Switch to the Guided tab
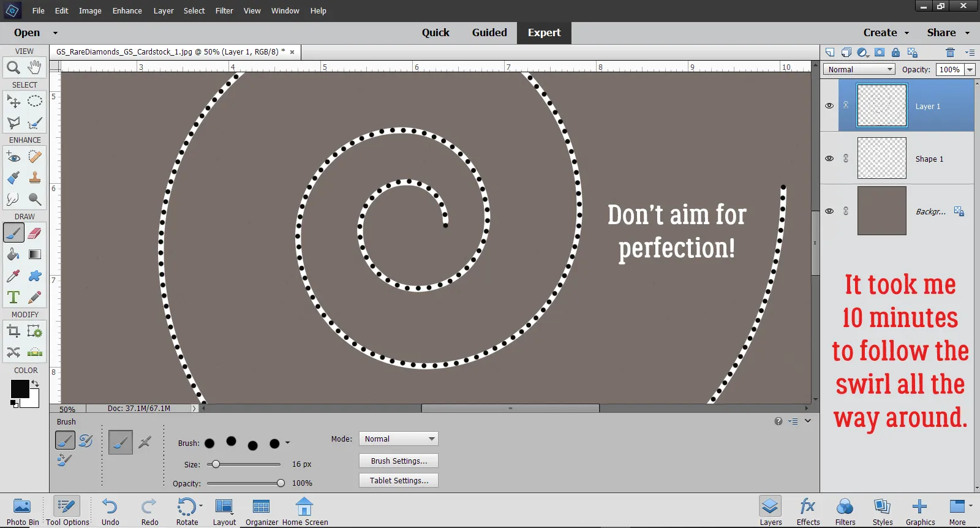The image size is (980, 528). pyautogui.click(x=489, y=33)
